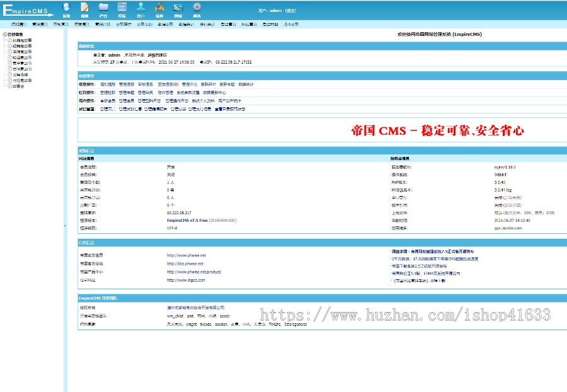Screen dimensions: 567x392
Task: Open 用户发布统计 in the quick menu
Action: pos(229,101)
